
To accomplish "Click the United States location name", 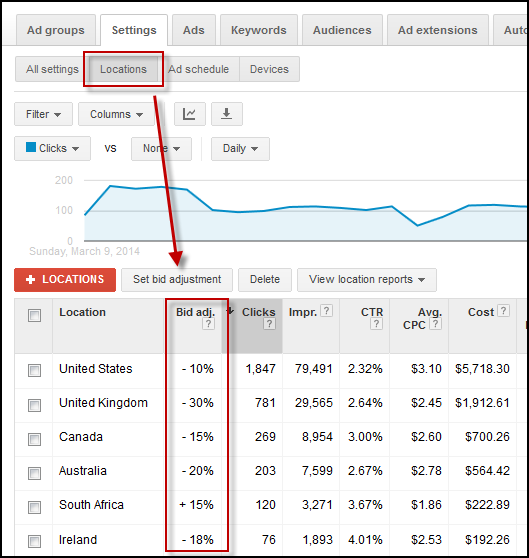I will point(96,369).
